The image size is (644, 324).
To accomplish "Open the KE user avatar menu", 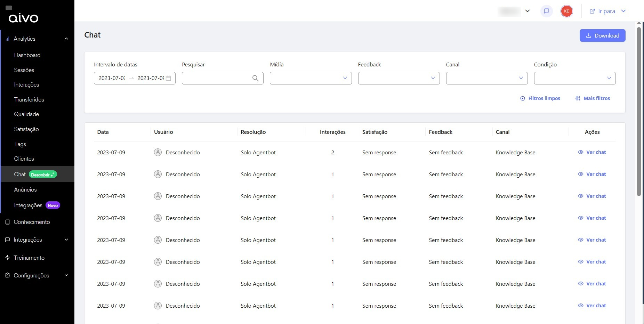I will point(566,11).
